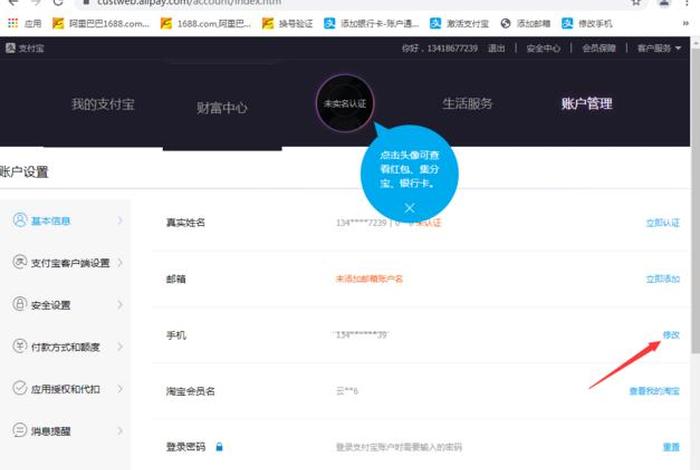The width and height of the screenshot is (700, 470).
Task: Click the 淘宝会员名 row label
Action: pyautogui.click(x=190, y=391)
